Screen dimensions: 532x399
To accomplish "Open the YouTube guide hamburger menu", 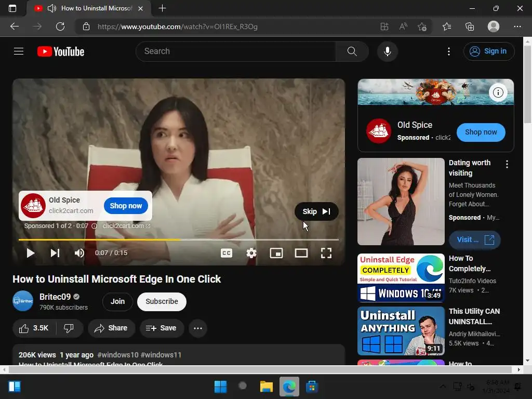I will (19, 51).
